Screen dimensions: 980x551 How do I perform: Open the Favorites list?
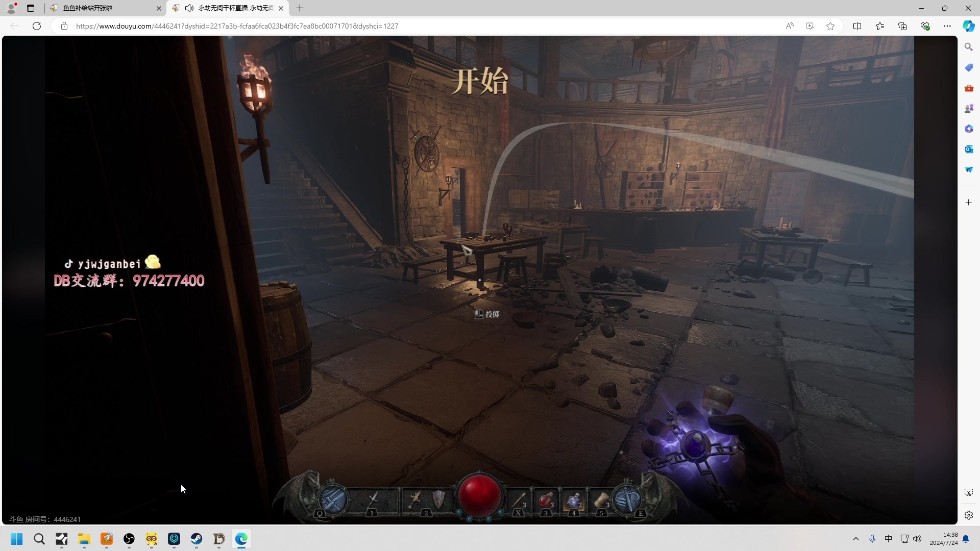[x=880, y=26]
